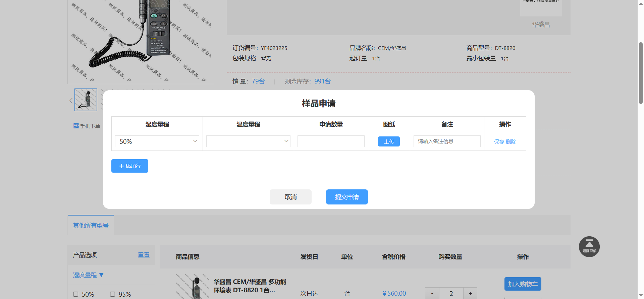Decrease purchase quantity with minus button
Screen dimensions: 644x299
click(x=432, y=293)
